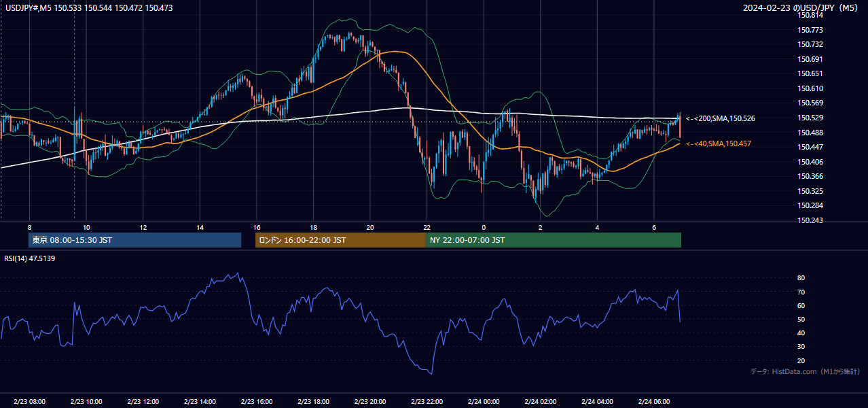Click the RSI(14) 47.5139 indicator label
This screenshot has width=868, height=408.
(x=29, y=258)
